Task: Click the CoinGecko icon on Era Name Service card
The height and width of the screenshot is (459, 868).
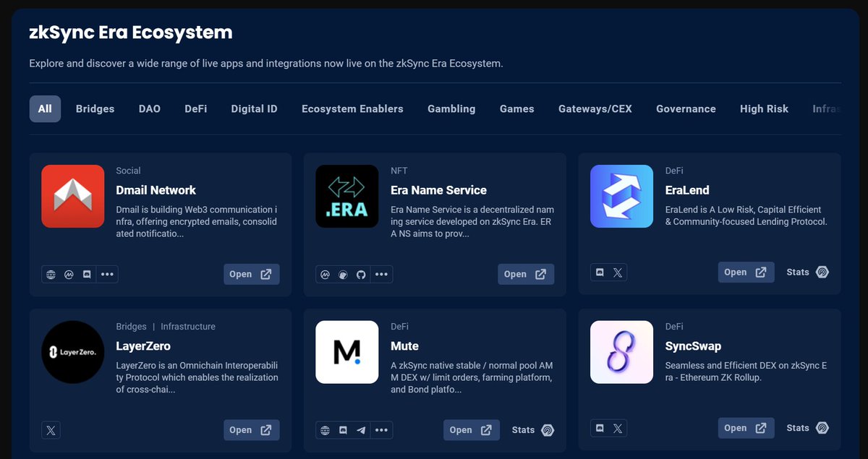Action: pyautogui.click(x=343, y=275)
